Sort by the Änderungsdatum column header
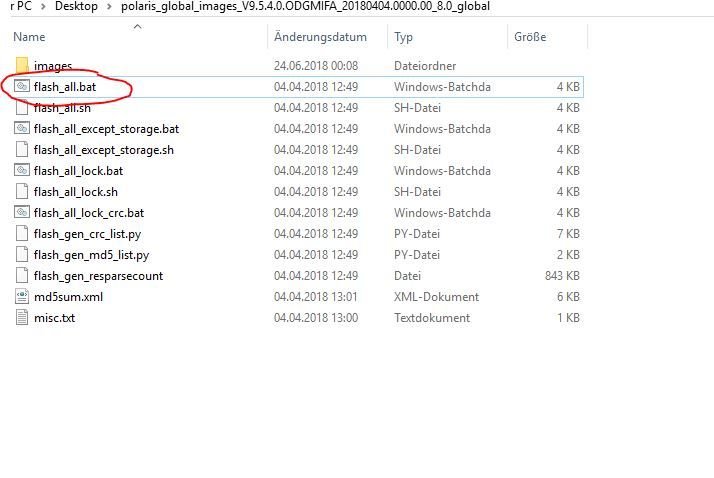The image size is (714, 478). (x=320, y=37)
